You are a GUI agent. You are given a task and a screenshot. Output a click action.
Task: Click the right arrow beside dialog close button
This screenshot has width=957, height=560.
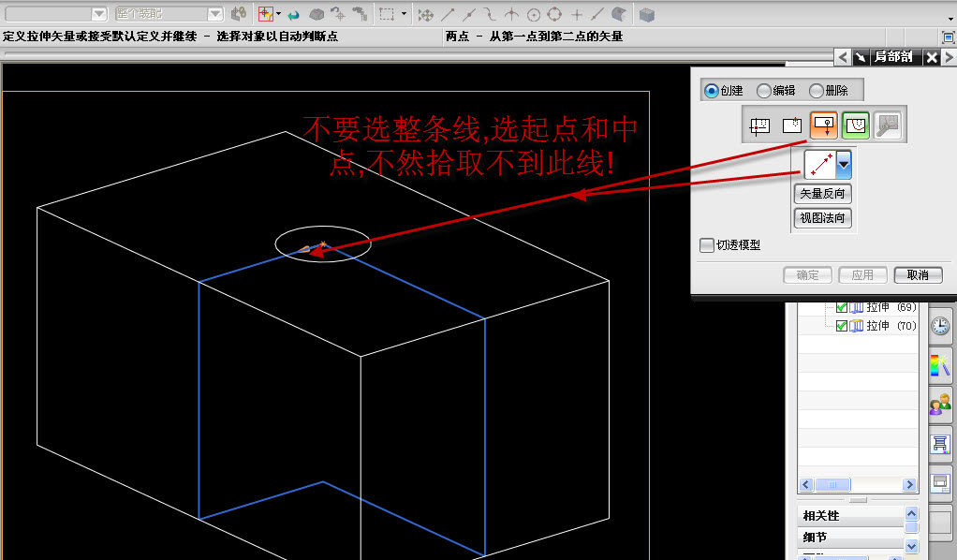coord(949,57)
